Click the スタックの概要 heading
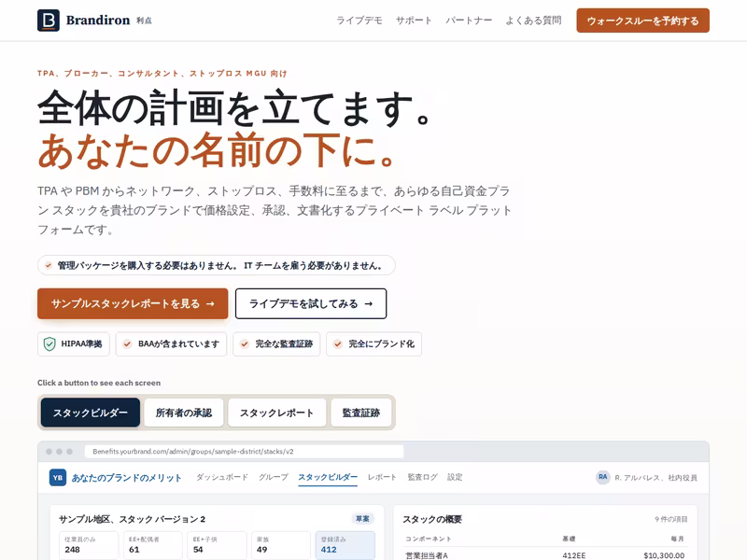This screenshot has height=560, width=747. point(432,519)
